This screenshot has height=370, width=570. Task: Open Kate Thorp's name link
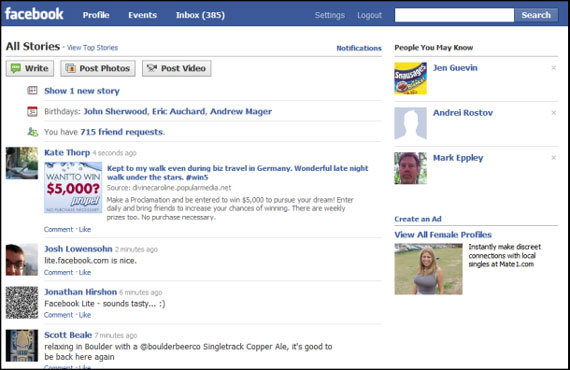(67, 153)
